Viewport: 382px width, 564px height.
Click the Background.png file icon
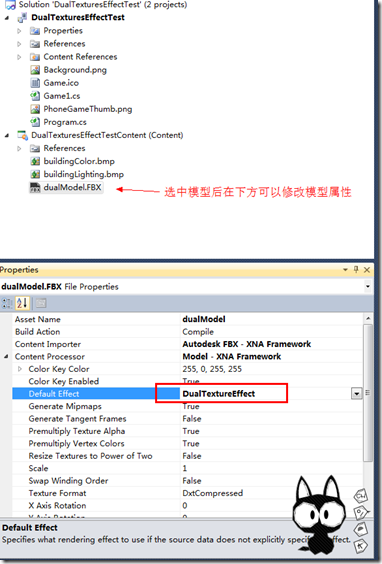[x=35, y=70]
